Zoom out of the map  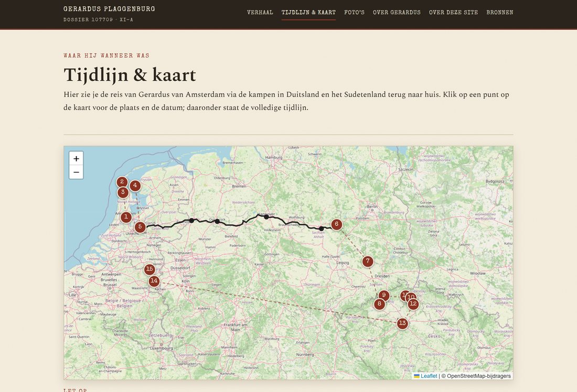[76, 172]
